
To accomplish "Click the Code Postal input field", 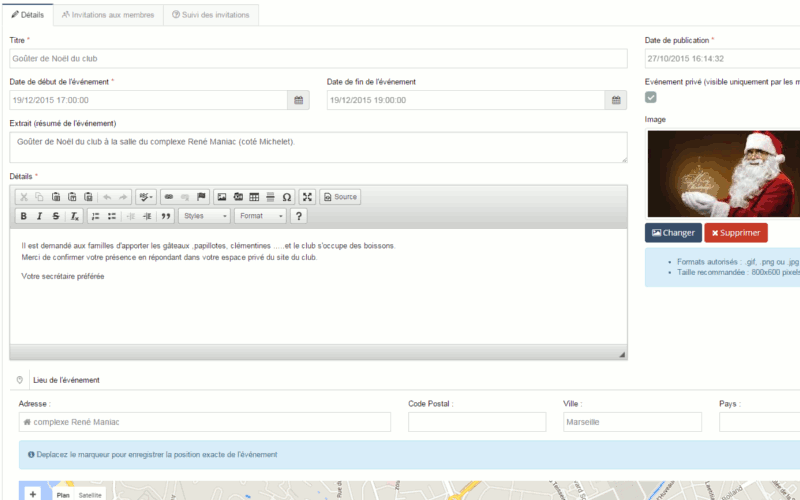I will pos(477,422).
